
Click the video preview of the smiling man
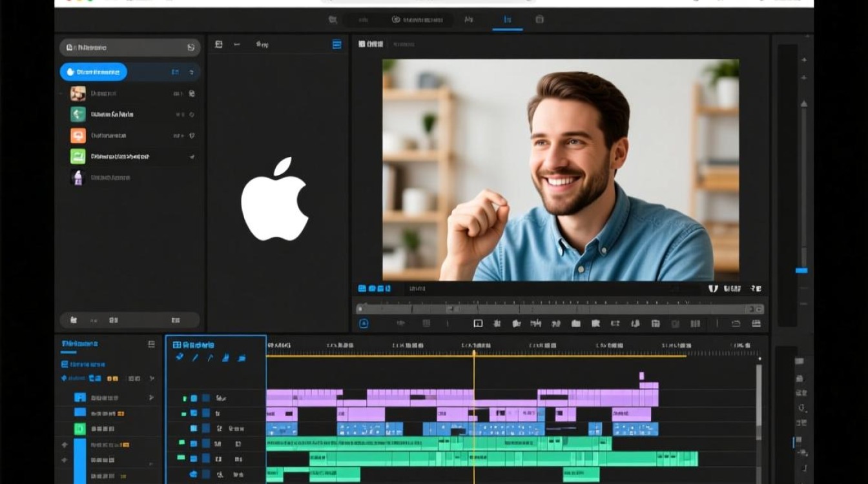click(561, 170)
